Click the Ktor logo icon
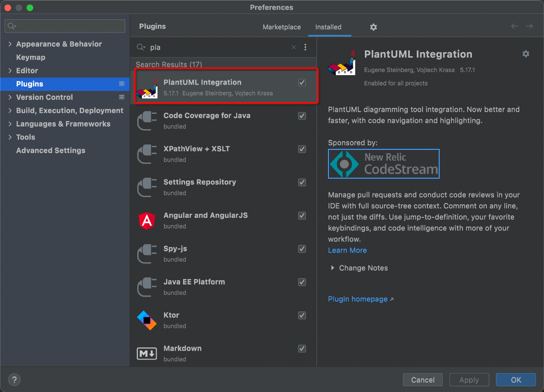The height and width of the screenshot is (392, 544). click(147, 320)
